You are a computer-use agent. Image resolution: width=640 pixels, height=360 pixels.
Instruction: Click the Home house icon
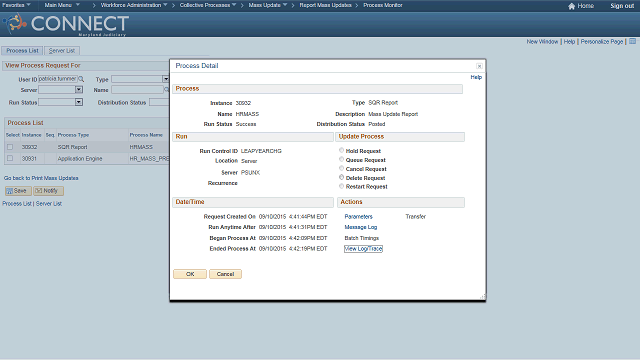(571, 6)
